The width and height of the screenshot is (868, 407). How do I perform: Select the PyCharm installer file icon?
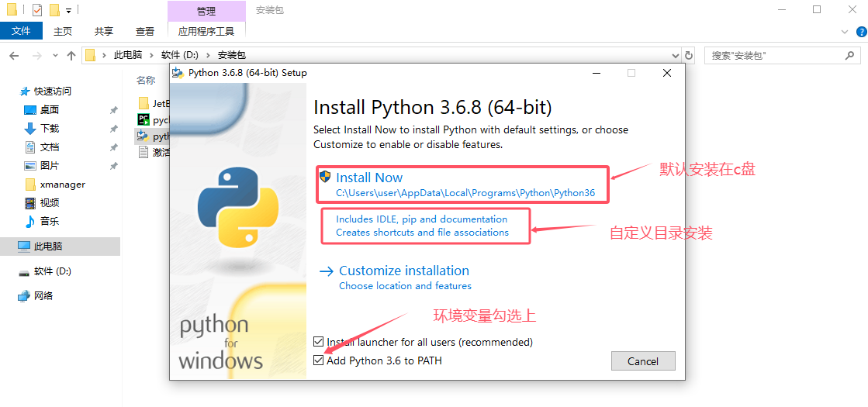click(x=143, y=120)
